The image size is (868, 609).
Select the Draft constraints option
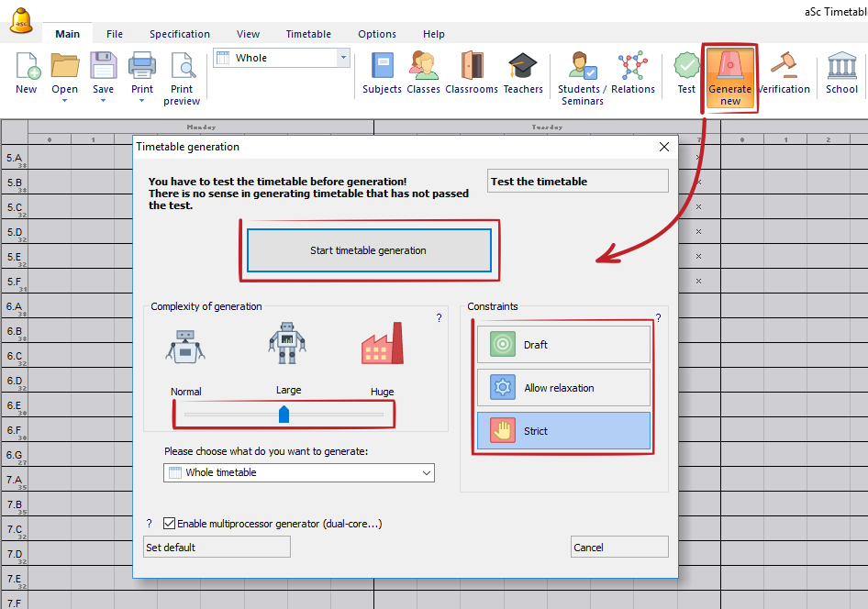coord(562,345)
